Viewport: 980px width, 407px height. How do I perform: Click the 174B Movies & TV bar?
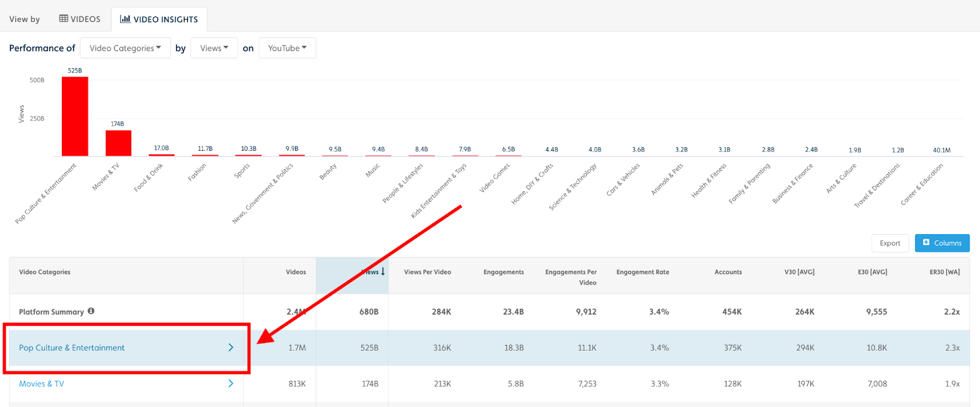coord(118,143)
